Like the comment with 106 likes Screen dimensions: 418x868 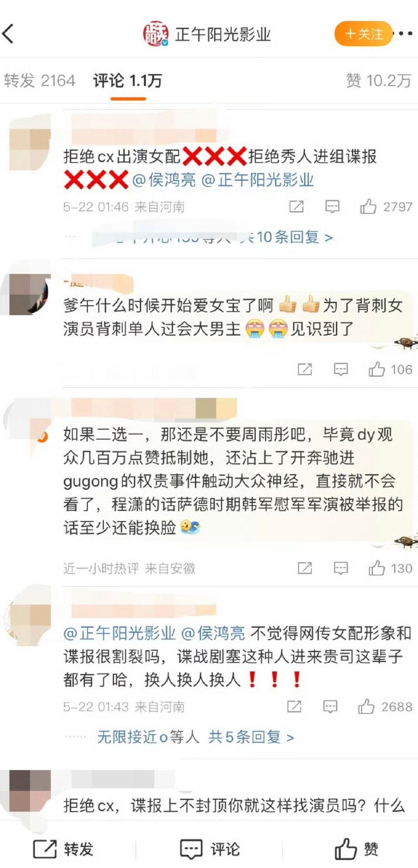(x=377, y=369)
